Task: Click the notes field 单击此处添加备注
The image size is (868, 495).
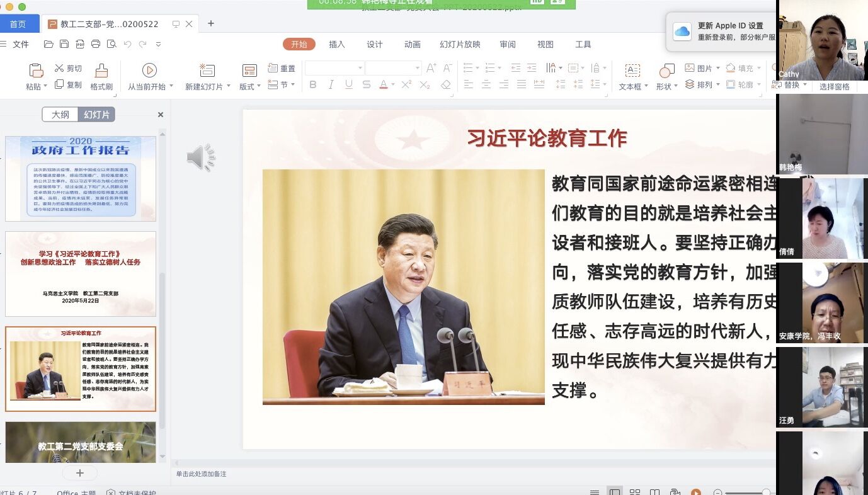Action: click(201, 474)
